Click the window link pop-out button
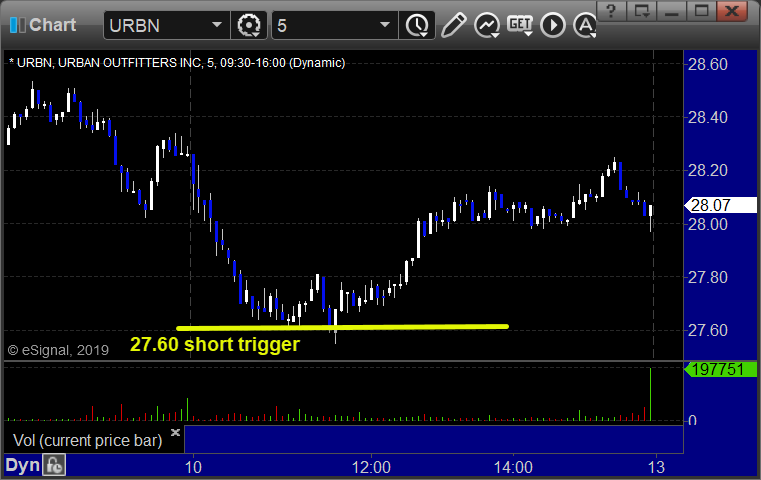Screen dimensions: 761x480 coord(642,10)
